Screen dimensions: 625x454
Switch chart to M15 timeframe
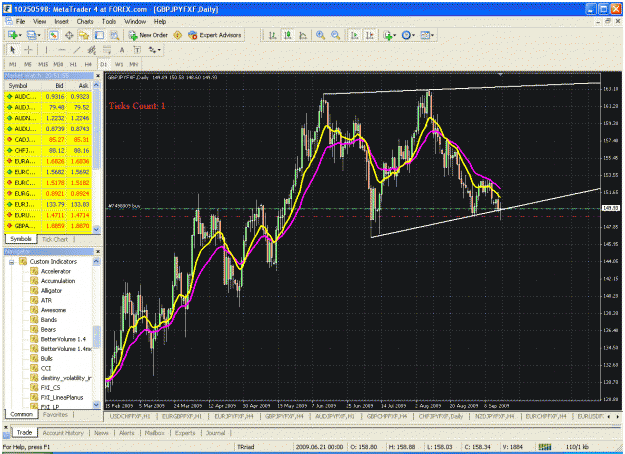click(x=43, y=64)
